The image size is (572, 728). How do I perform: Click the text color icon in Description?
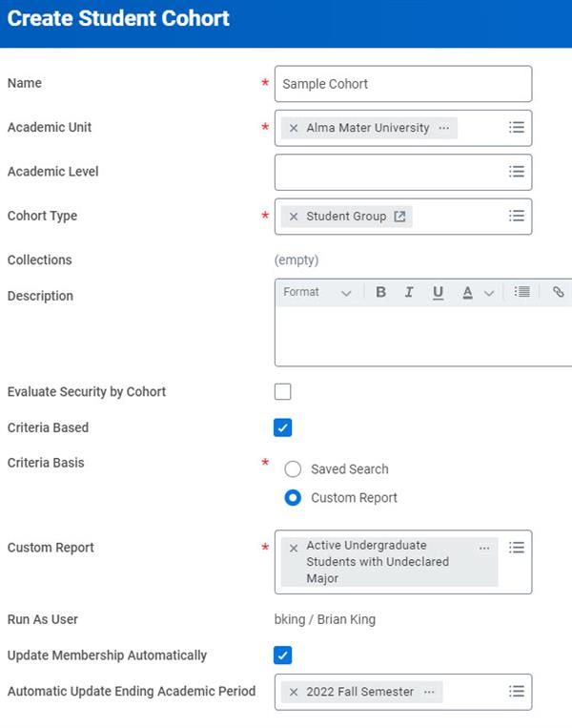tap(468, 293)
